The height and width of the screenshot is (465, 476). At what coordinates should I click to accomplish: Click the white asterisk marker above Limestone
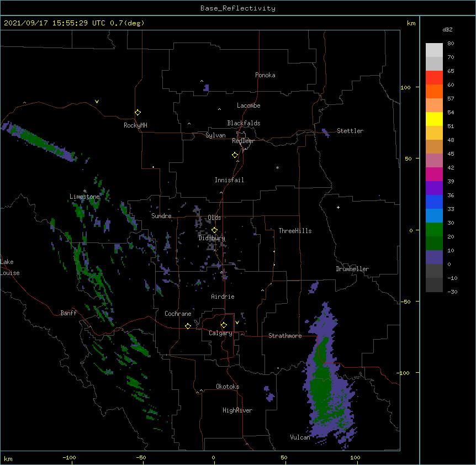[84, 191]
